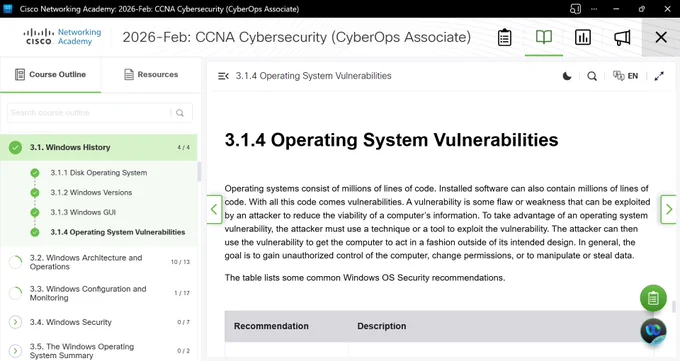
Task: Switch to the Resources tab
Action: pyautogui.click(x=151, y=75)
